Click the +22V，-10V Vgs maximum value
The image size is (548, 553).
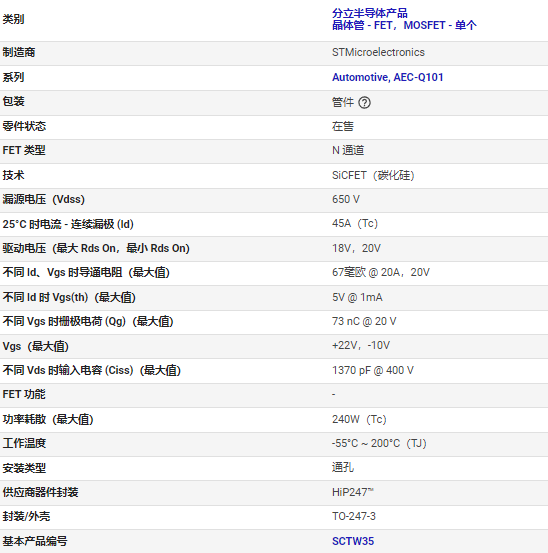coord(361,345)
